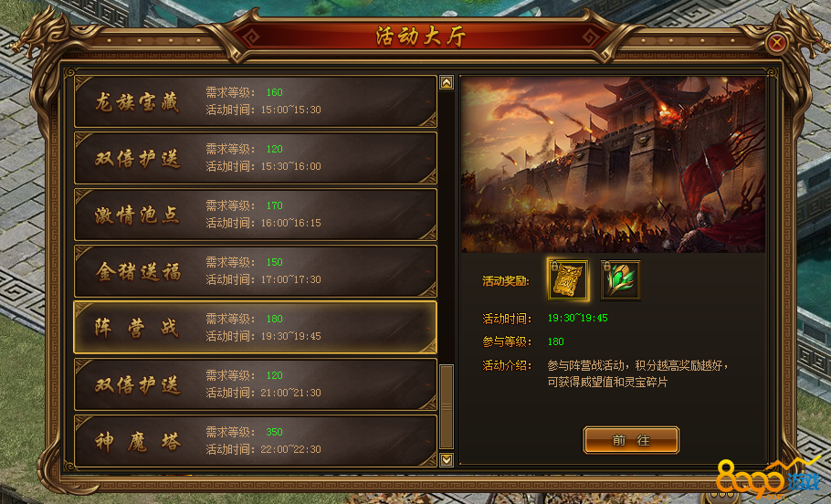Select the 阵营战 activity entry

pyautogui.click(x=256, y=328)
